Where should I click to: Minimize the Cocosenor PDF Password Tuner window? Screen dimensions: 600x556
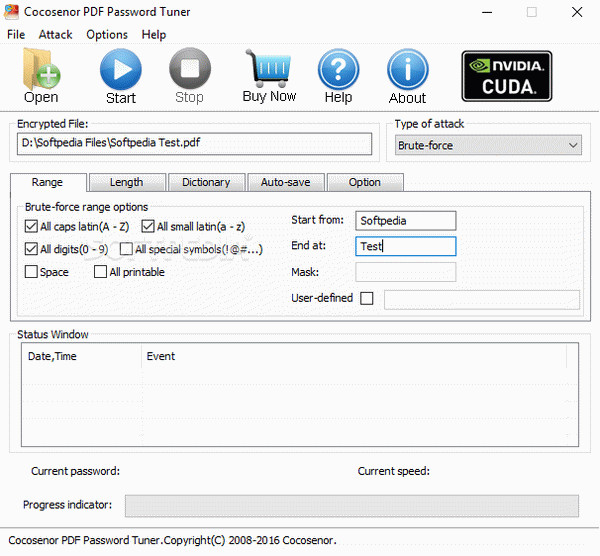[487, 12]
